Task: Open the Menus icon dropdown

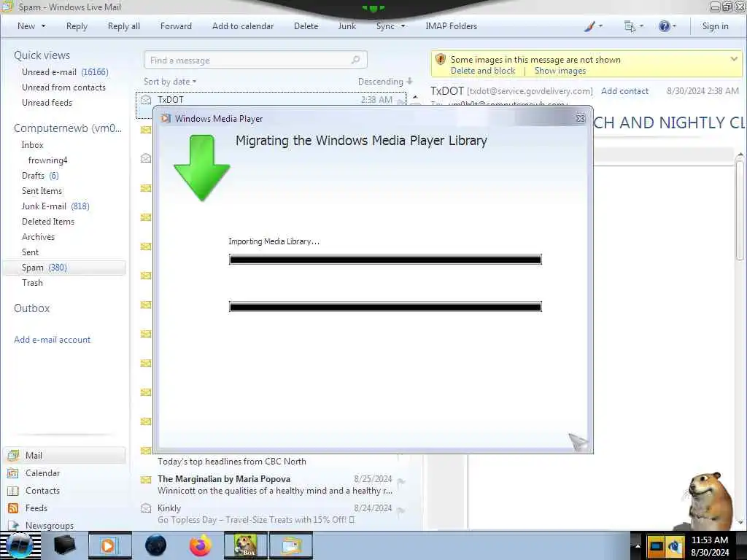Action: pyautogui.click(x=634, y=26)
